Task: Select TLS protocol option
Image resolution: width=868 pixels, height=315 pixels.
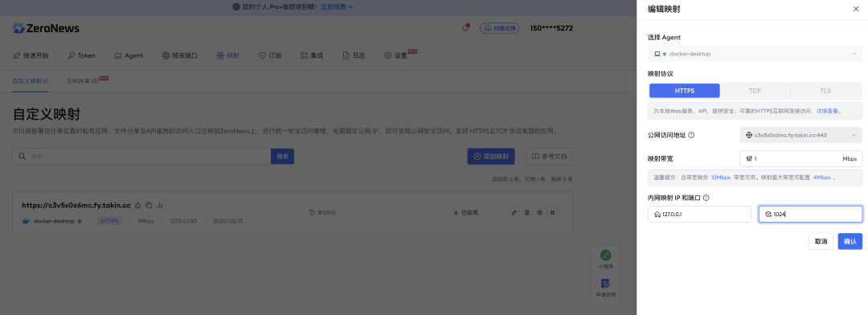Action: pos(825,91)
